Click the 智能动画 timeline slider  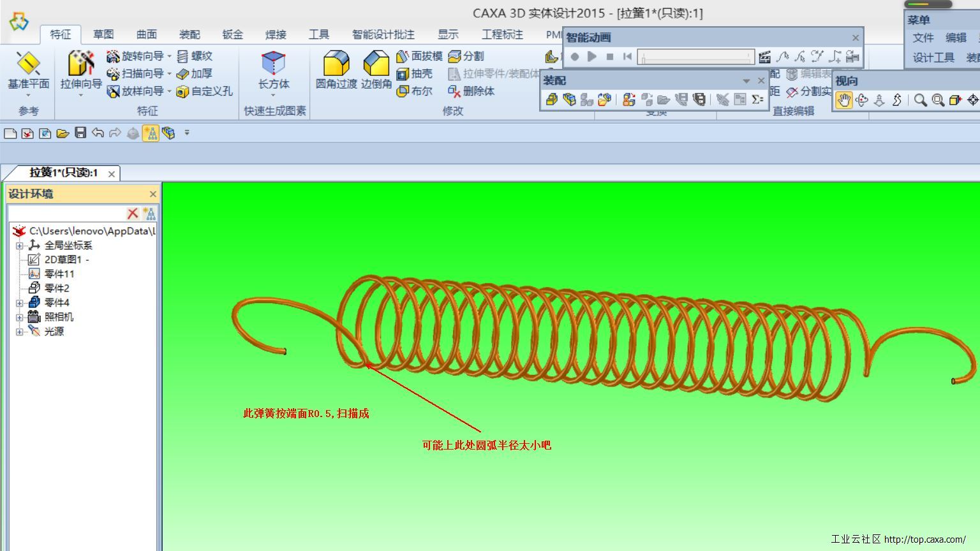tap(696, 57)
